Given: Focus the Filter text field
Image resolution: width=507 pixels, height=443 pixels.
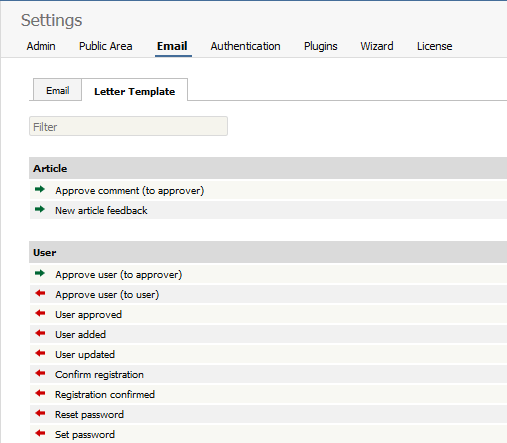Looking at the screenshot, I should [x=128, y=126].
